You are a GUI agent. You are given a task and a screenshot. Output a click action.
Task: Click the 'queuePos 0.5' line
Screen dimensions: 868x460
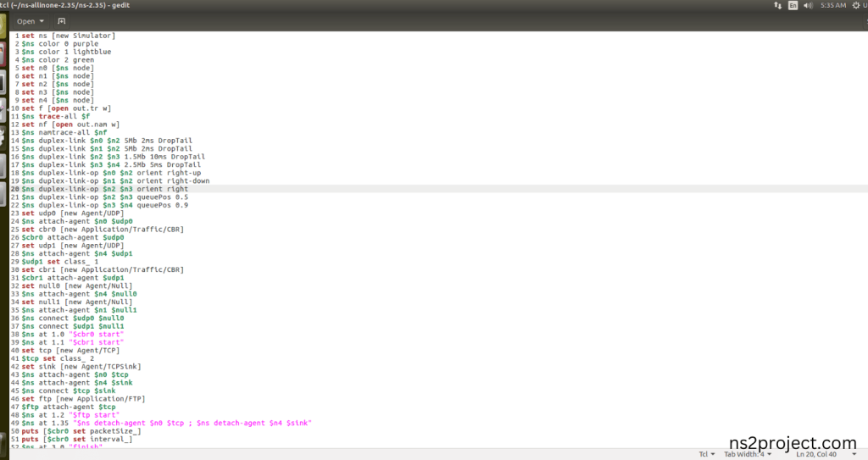[104, 197]
